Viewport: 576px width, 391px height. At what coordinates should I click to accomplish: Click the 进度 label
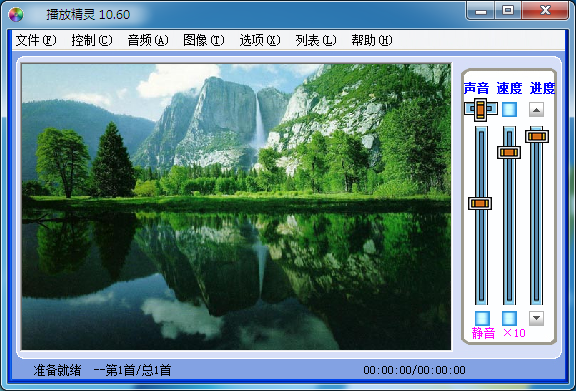pyautogui.click(x=542, y=88)
